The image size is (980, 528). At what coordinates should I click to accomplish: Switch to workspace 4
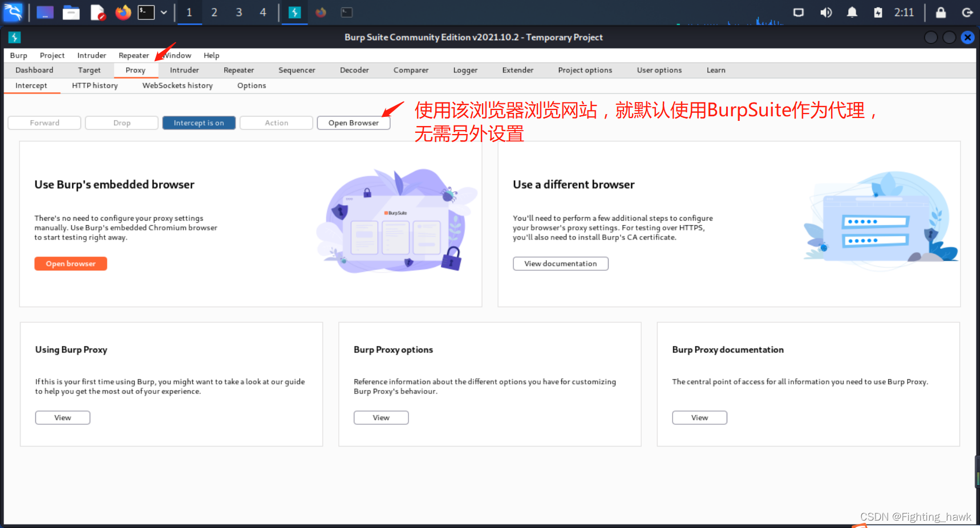(x=263, y=12)
